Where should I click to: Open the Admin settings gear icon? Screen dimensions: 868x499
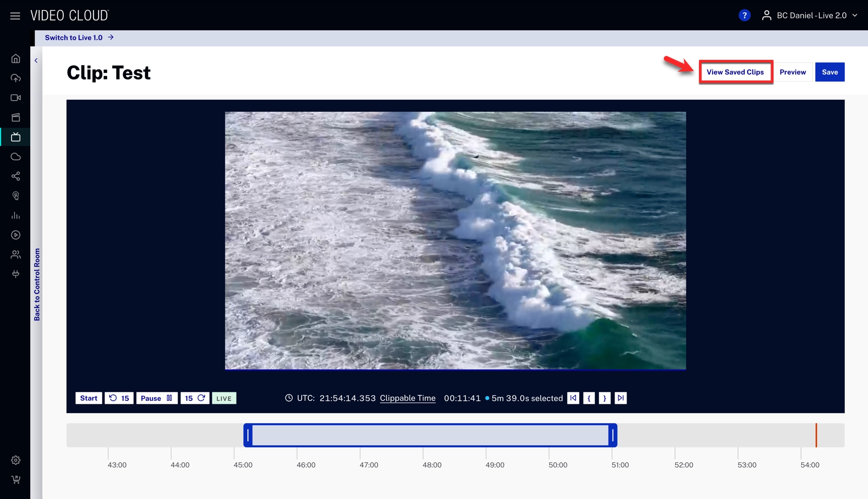[x=16, y=460]
